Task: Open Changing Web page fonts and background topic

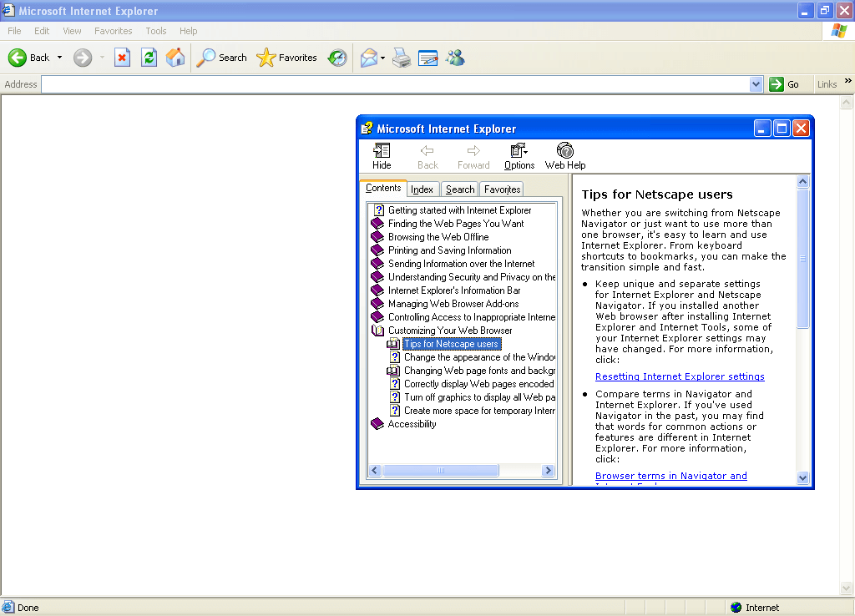Action: pos(479,371)
